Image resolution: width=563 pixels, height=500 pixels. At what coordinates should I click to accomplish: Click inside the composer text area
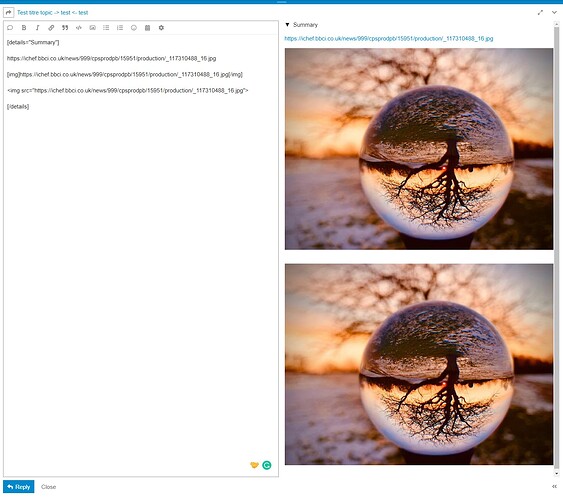[141, 255]
